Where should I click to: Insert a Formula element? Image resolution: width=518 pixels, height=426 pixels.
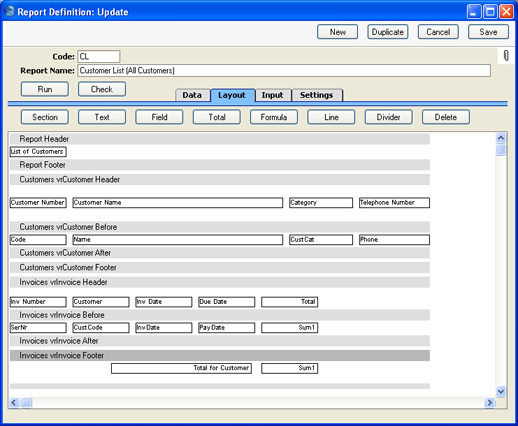(x=274, y=117)
